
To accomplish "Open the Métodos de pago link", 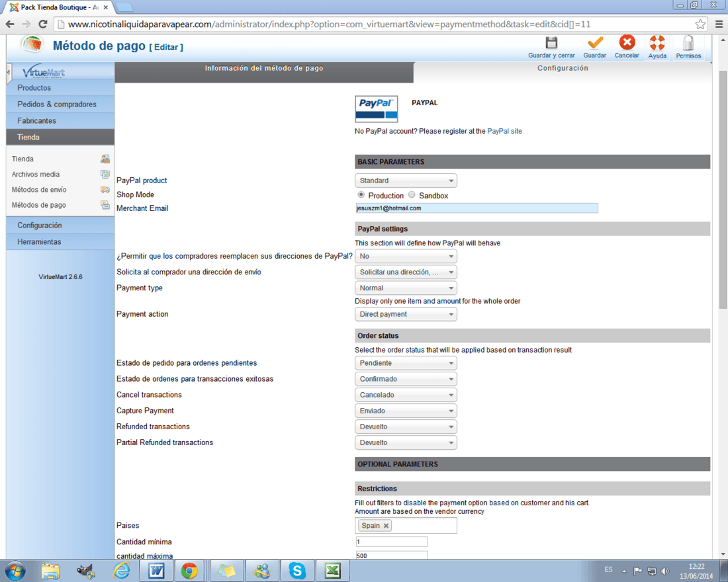I will point(38,204).
